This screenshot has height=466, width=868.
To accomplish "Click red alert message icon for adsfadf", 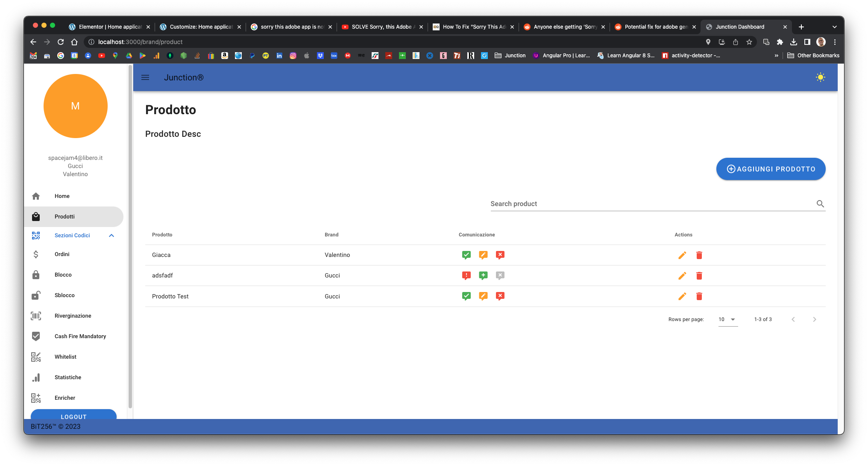I will pos(466,276).
